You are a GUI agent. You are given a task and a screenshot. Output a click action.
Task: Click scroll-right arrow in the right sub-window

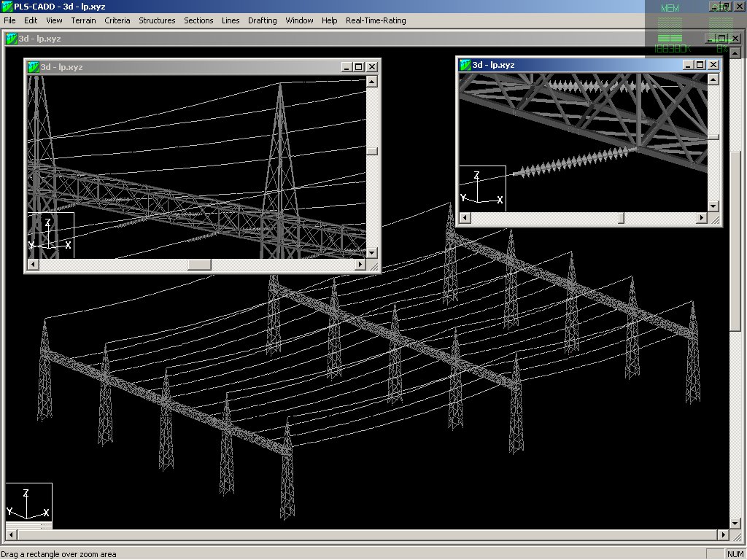pyautogui.click(x=701, y=217)
